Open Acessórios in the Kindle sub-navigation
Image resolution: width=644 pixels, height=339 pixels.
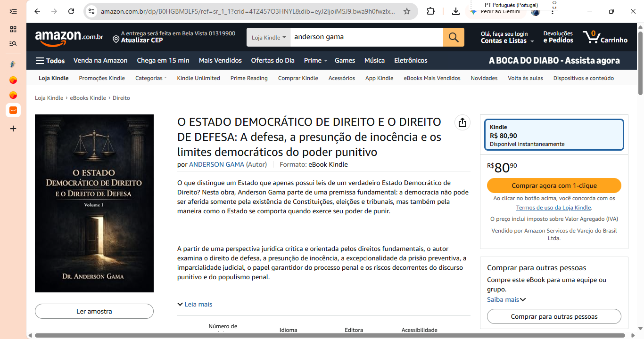click(x=342, y=78)
